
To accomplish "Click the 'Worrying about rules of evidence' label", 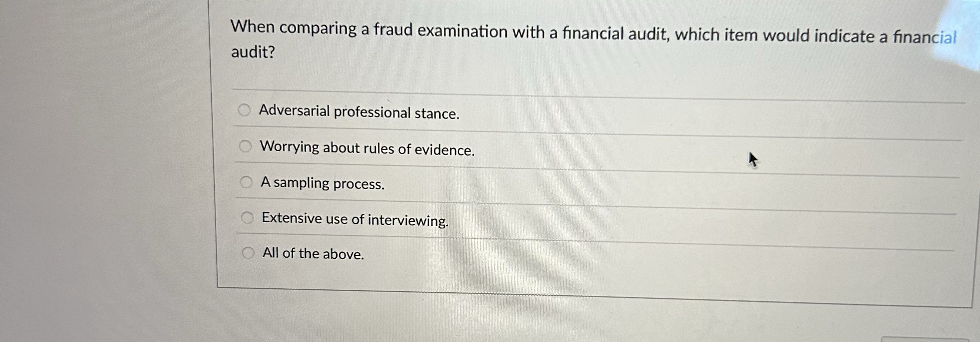I will click(x=367, y=148).
